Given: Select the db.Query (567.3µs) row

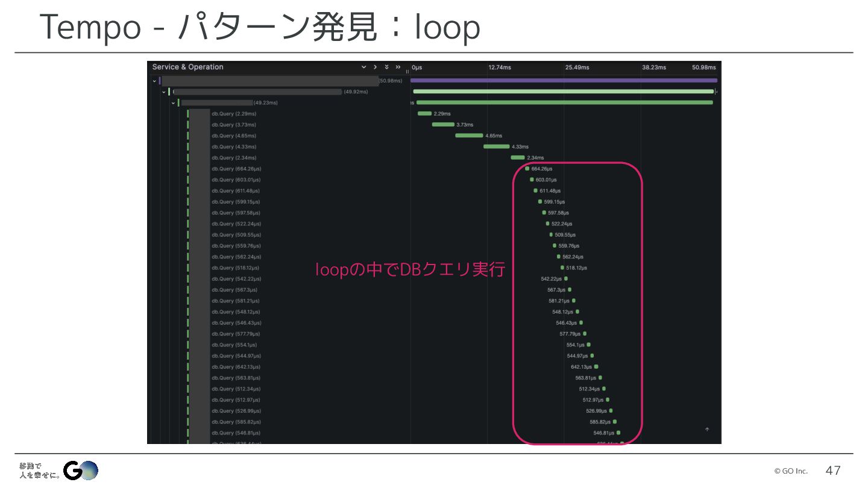Looking at the screenshot, I should (236, 290).
